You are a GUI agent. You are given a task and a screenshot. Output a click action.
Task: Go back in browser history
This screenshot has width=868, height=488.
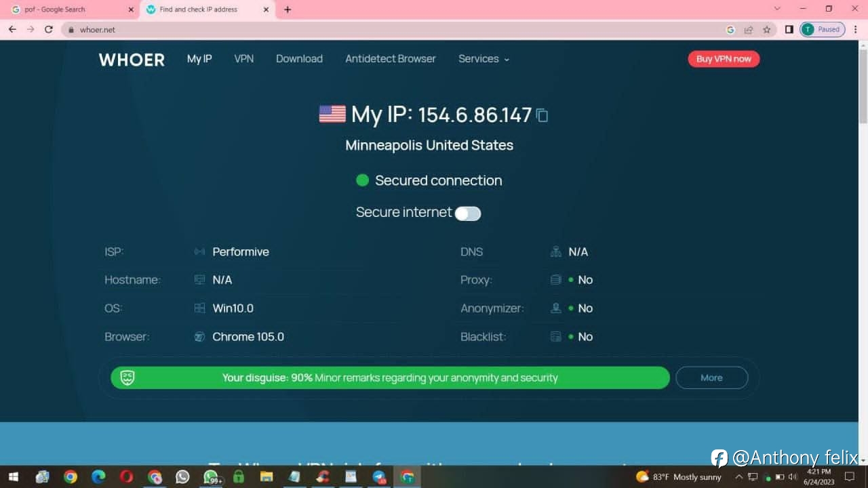tap(12, 29)
